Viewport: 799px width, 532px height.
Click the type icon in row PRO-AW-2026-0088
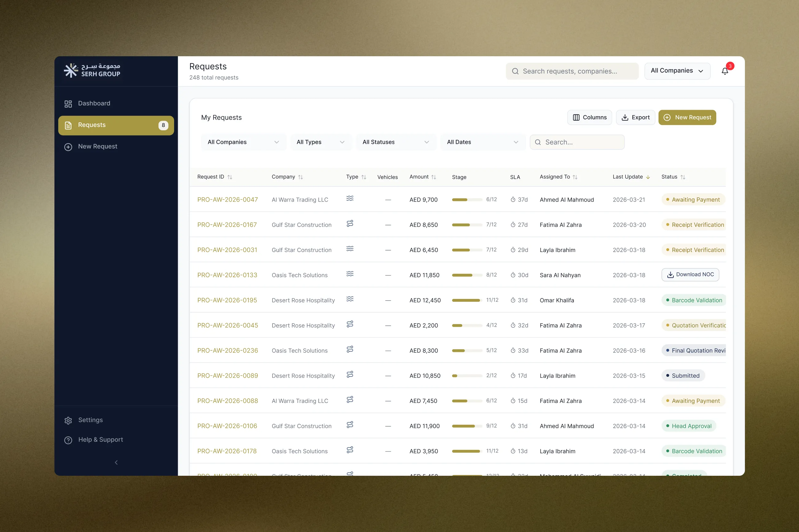350,399
